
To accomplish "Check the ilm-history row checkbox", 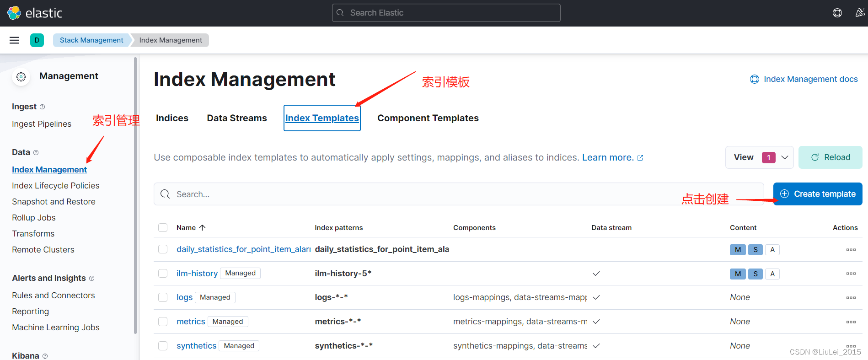I will 163,274.
